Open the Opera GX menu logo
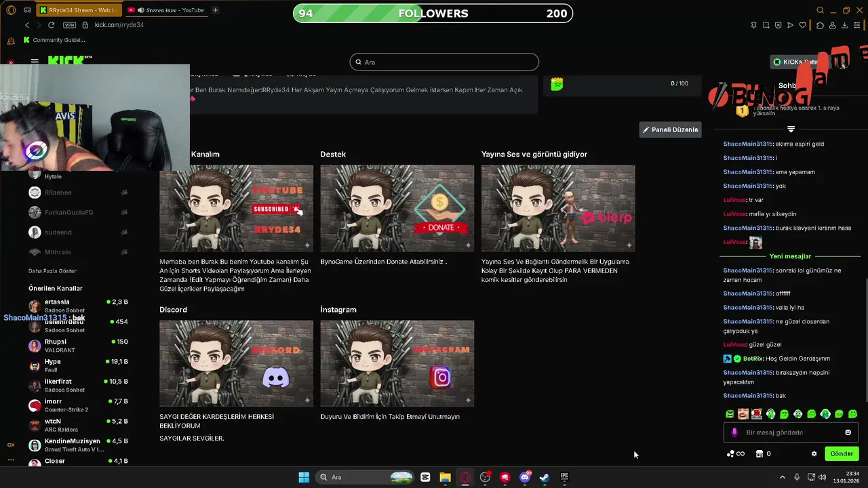 click(x=11, y=10)
